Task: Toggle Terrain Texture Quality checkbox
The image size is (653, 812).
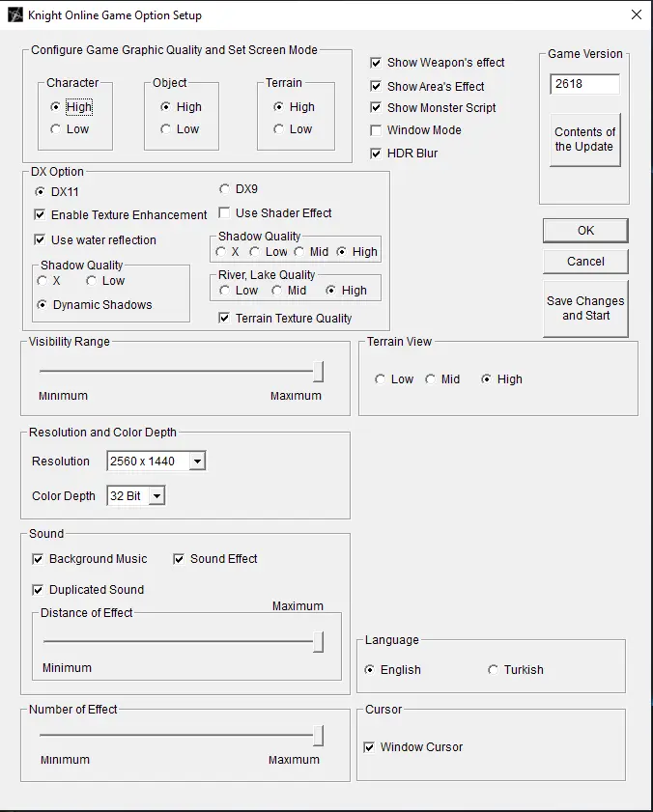Action: pos(224,318)
